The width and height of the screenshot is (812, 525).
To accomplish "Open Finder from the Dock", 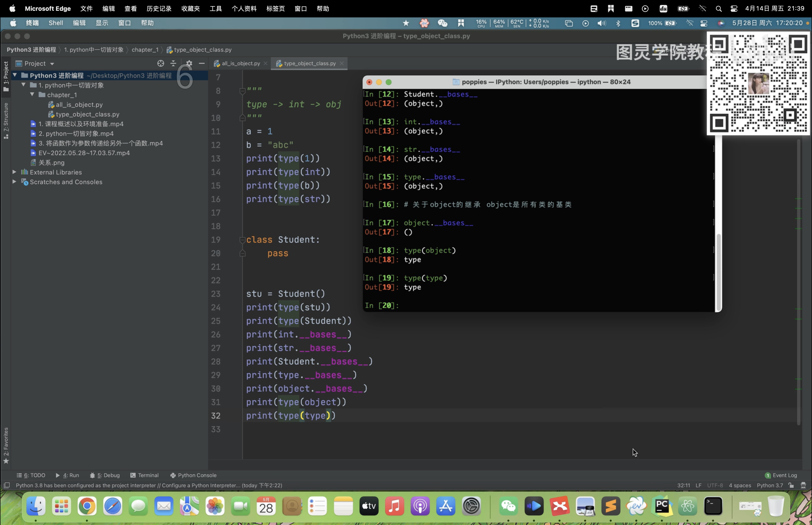I will tap(36, 506).
